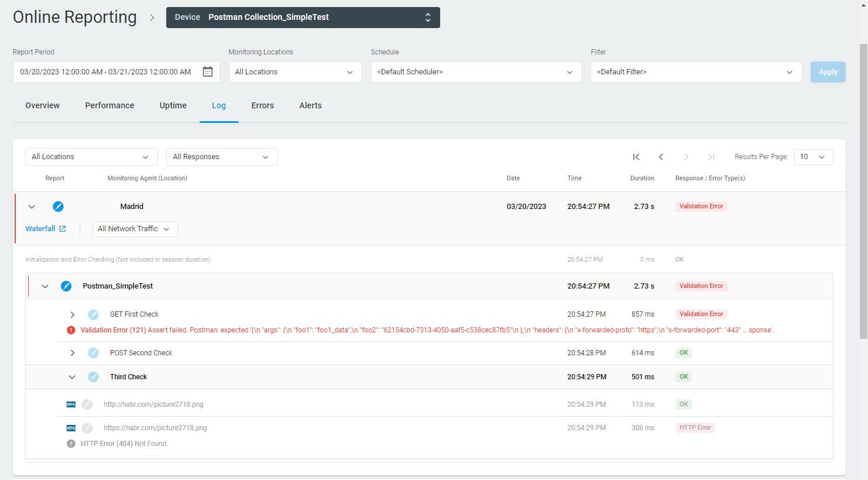The width and height of the screenshot is (868, 480).
Task: Expand the GET First Check step
Action: click(72, 314)
